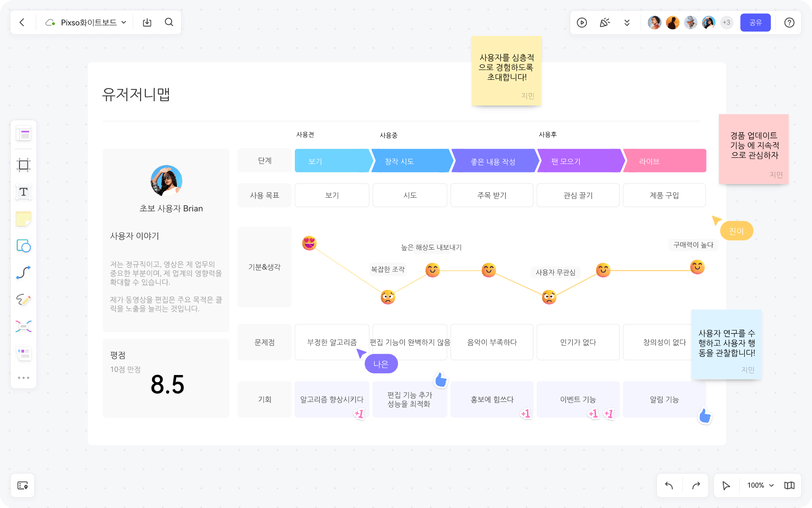Click the smiling emoji below 구매력이 높다
Screen dimensions: 812x508
pyautogui.click(x=697, y=267)
